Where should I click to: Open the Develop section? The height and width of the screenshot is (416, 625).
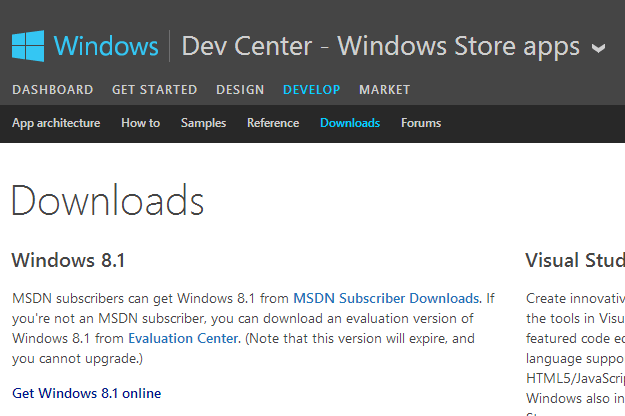pyautogui.click(x=311, y=90)
